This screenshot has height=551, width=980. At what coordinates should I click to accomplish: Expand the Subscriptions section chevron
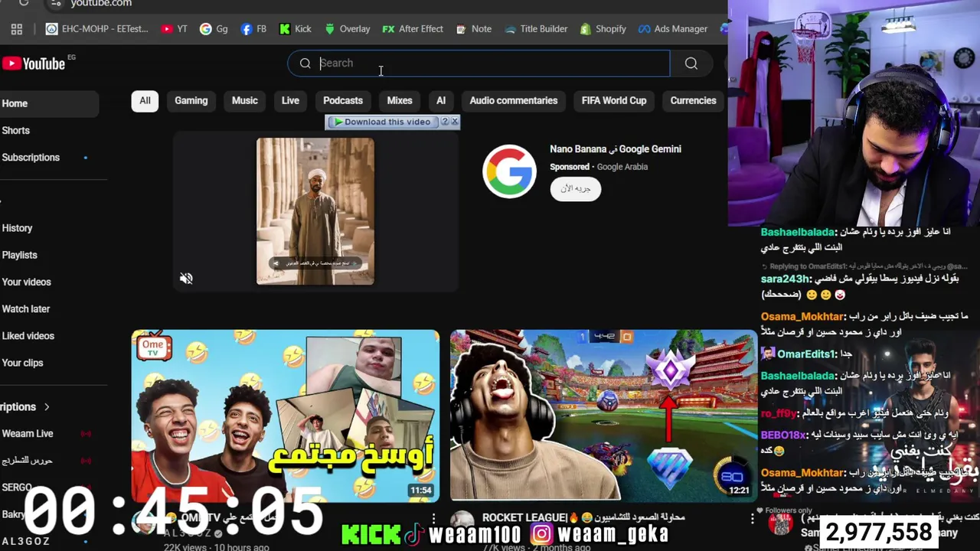47,407
